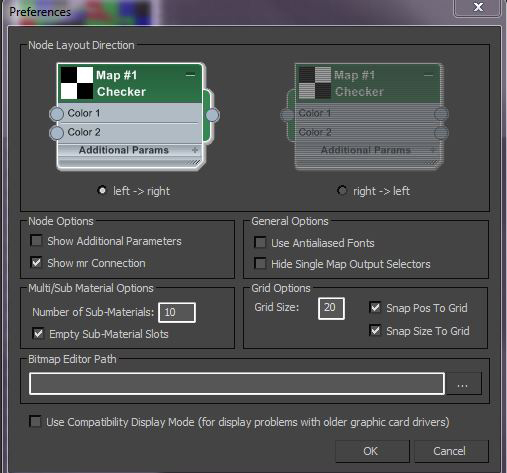Click Color 1 input socket on left node

tap(57, 114)
